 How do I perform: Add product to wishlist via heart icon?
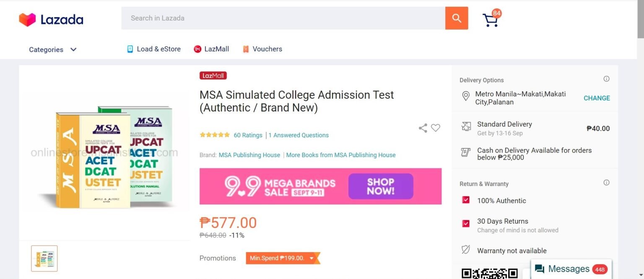pos(436,128)
